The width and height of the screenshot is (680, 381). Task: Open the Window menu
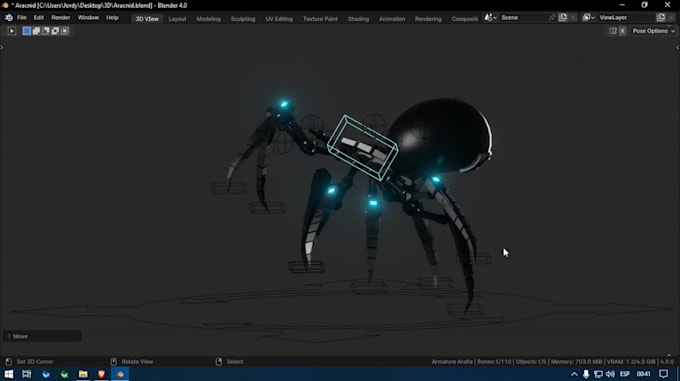(x=88, y=18)
